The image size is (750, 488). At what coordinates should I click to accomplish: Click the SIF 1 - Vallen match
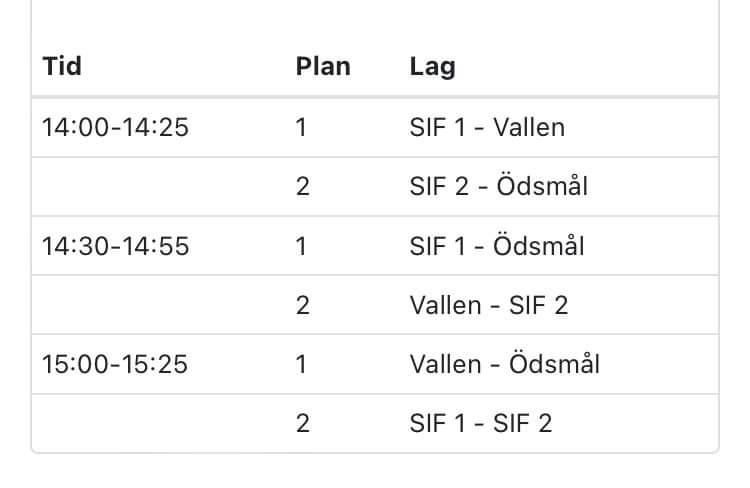click(x=487, y=128)
